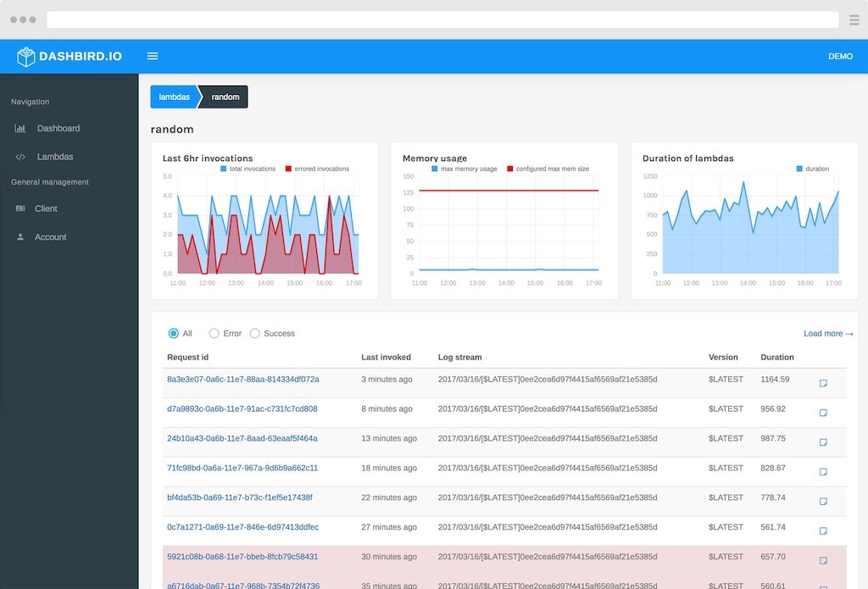Image resolution: width=868 pixels, height=589 pixels.
Task: Click the duration value 1164.59
Action: (775, 379)
